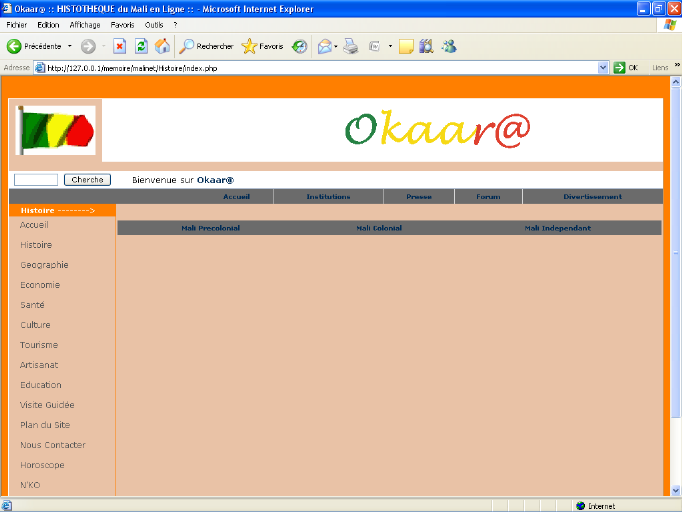682x512 pixels.
Task: Click the research book toolbar icon
Action: (x=426, y=46)
